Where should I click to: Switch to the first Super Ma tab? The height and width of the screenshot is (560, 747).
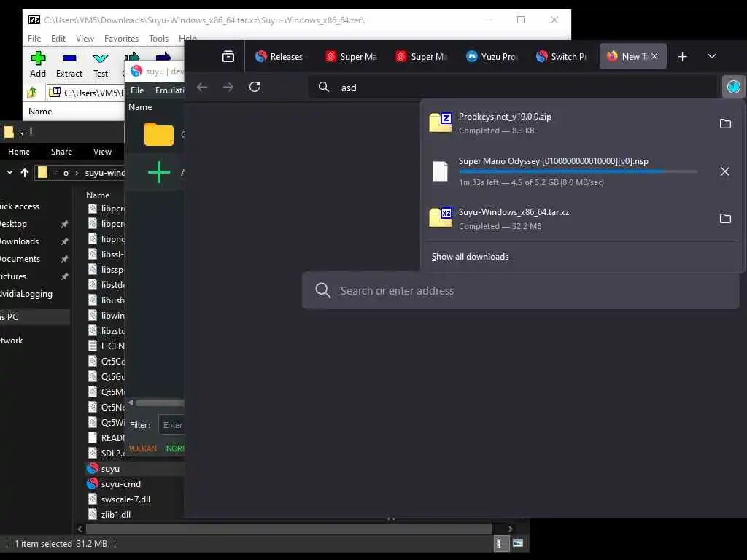tap(351, 56)
